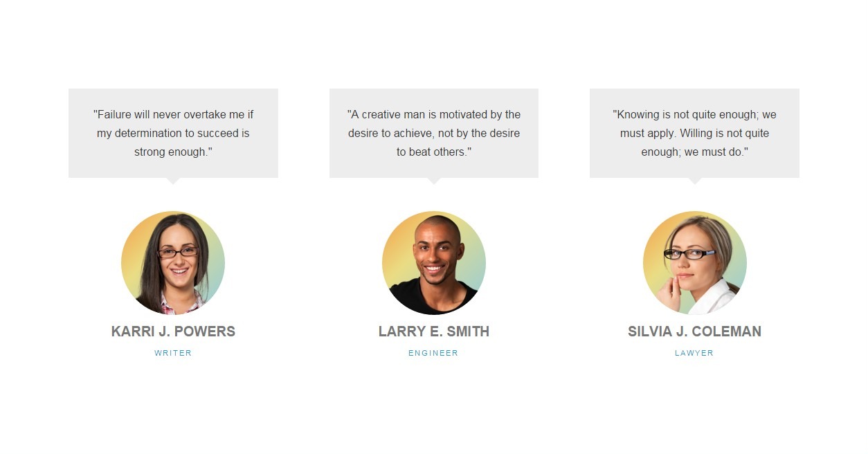The width and height of the screenshot is (868, 454).
Task: Click the arrow pointer under Larry's quote
Action: pos(434,181)
